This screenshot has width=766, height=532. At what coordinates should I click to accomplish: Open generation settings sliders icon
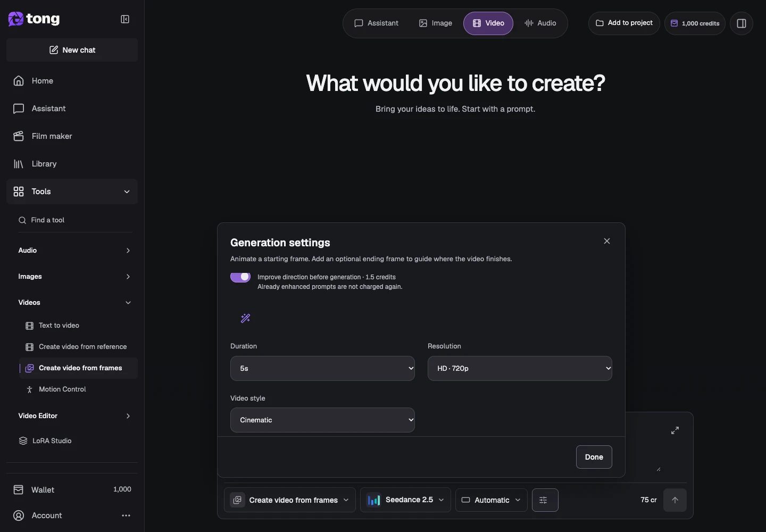click(x=545, y=500)
